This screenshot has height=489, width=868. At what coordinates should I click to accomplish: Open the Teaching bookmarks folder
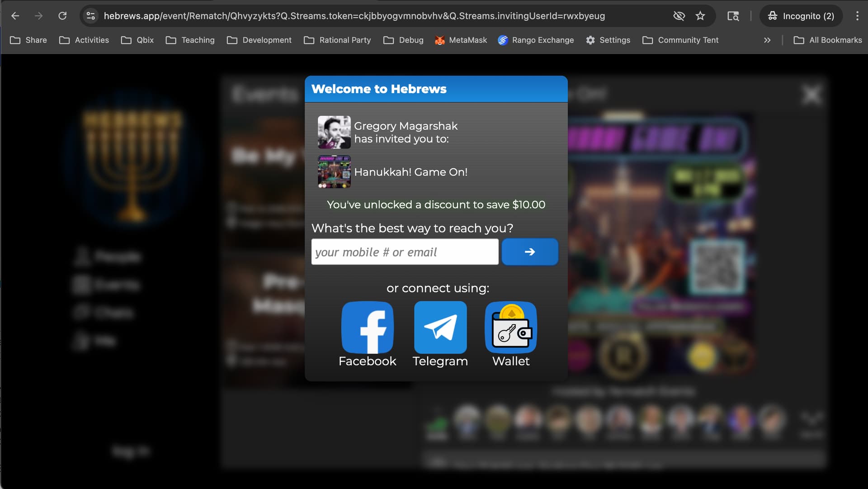click(x=190, y=40)
